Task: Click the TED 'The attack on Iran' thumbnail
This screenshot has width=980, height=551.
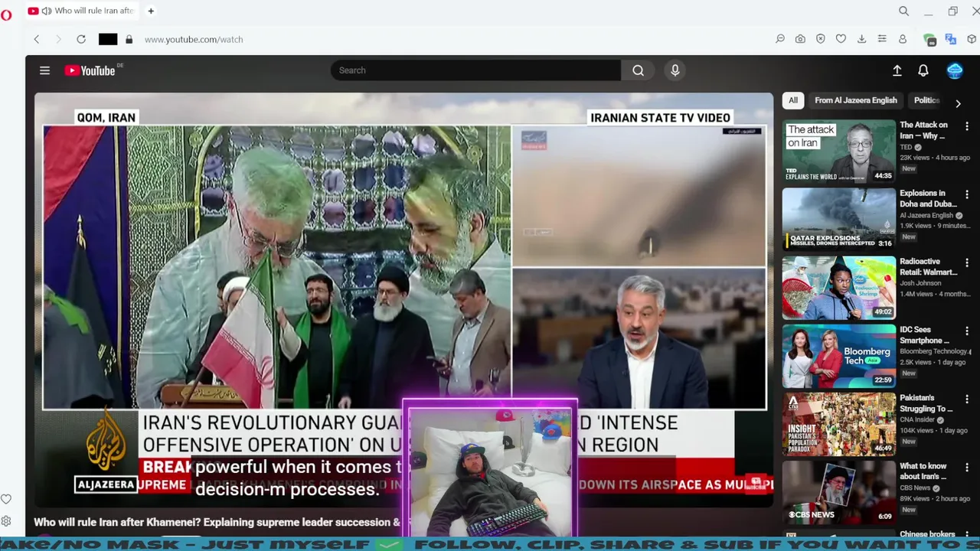Action: [x=838, y=151]
